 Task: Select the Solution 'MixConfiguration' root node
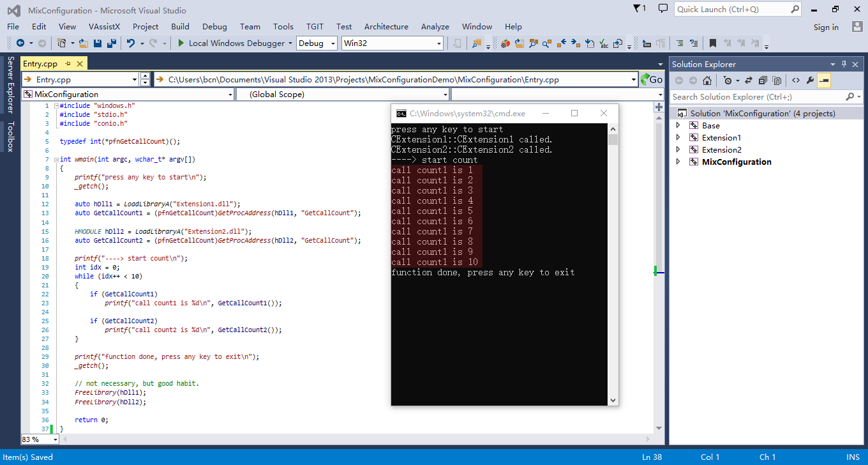coord(763,114)
